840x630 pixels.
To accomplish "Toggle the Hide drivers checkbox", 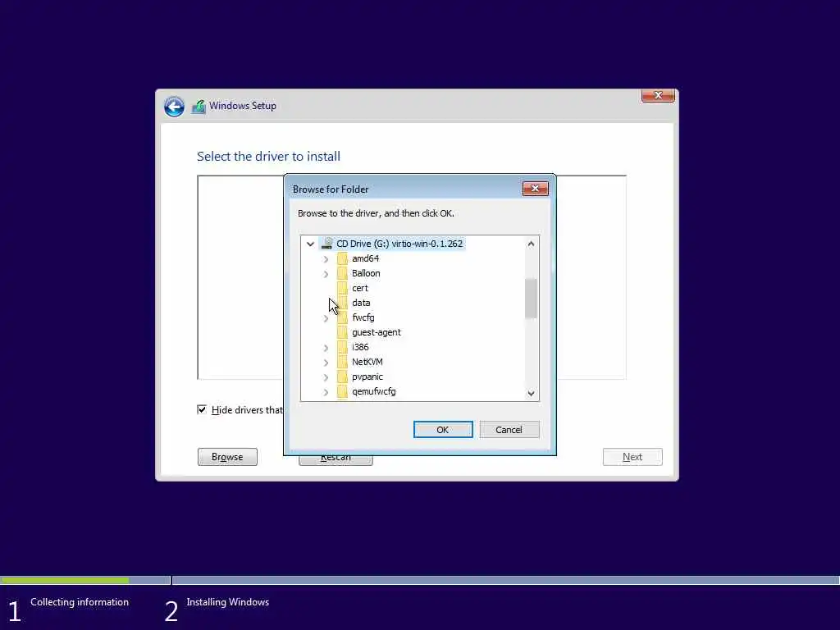I will coord(202,410).
